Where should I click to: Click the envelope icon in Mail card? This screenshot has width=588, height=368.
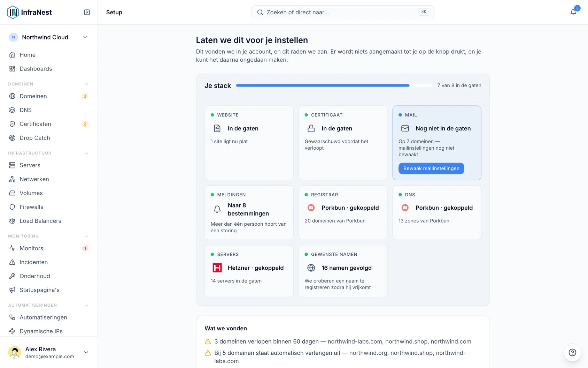point(405,128)
